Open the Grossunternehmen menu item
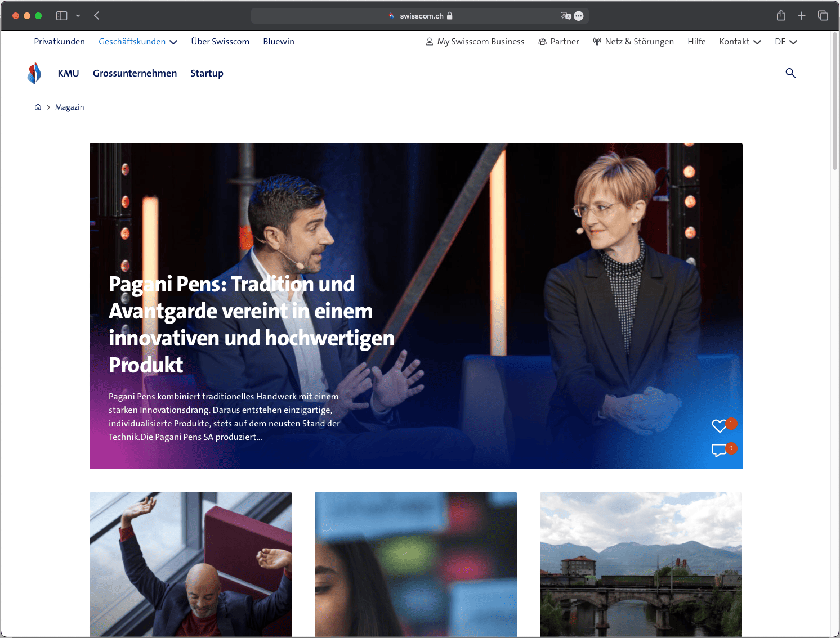 pos(135,73)
